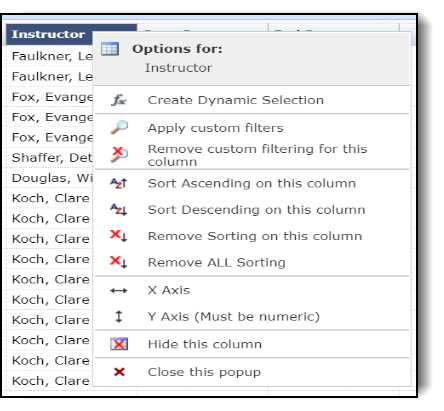Click the remove custom filtering magnifier icon
The image size is (444, 411).
119,154
